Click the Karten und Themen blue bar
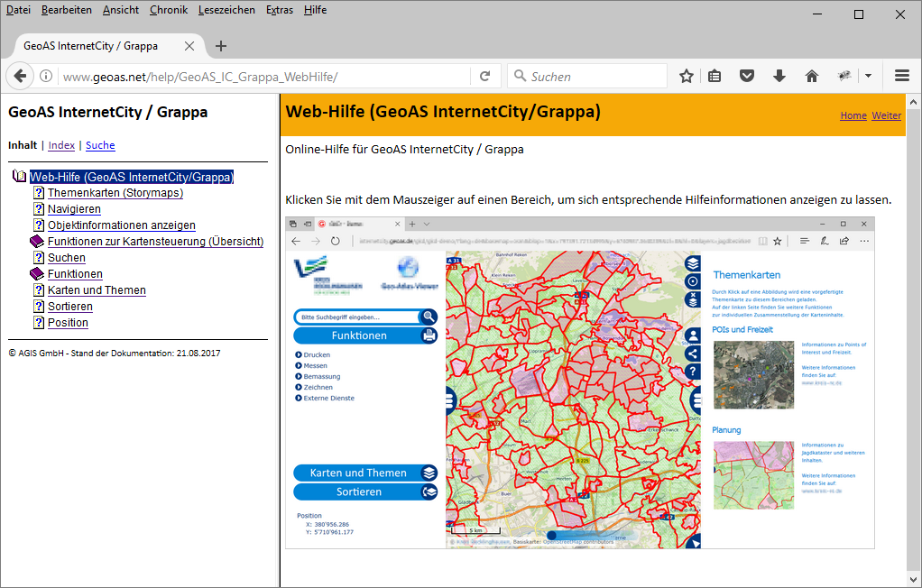The image size is (922, 588). 358,473
